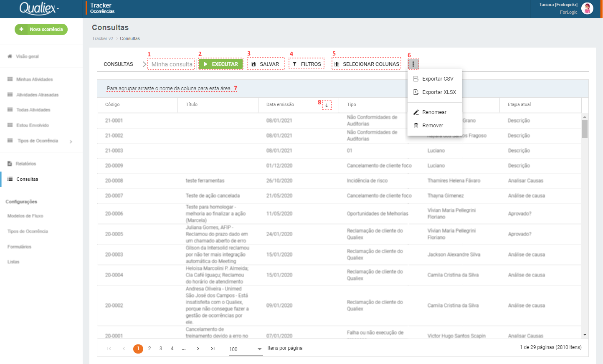Image resolution: width=603 pixels, height=364 pixels.
Task: Click the pencil icon for Renomear
Action: click(x=416, y=112)
